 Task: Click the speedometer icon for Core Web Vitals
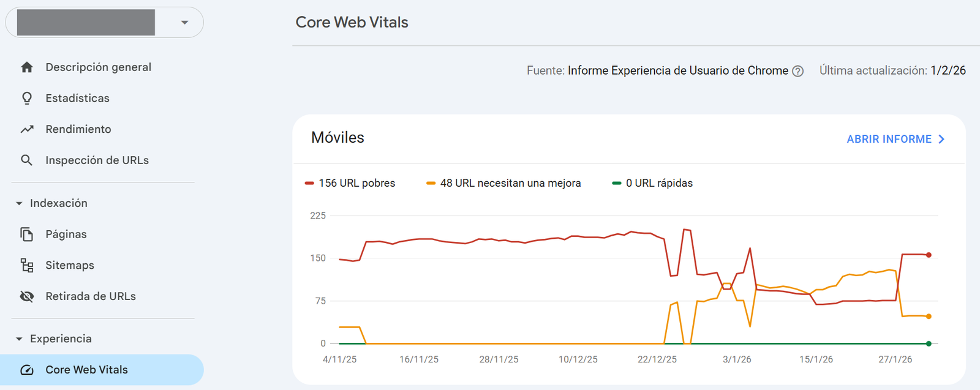(26, 370)
